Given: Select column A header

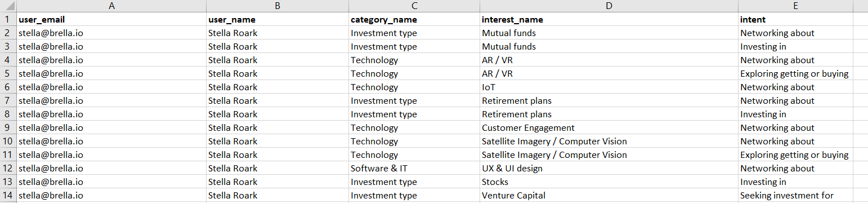Looking at the screenshot, I should [111, 6].
